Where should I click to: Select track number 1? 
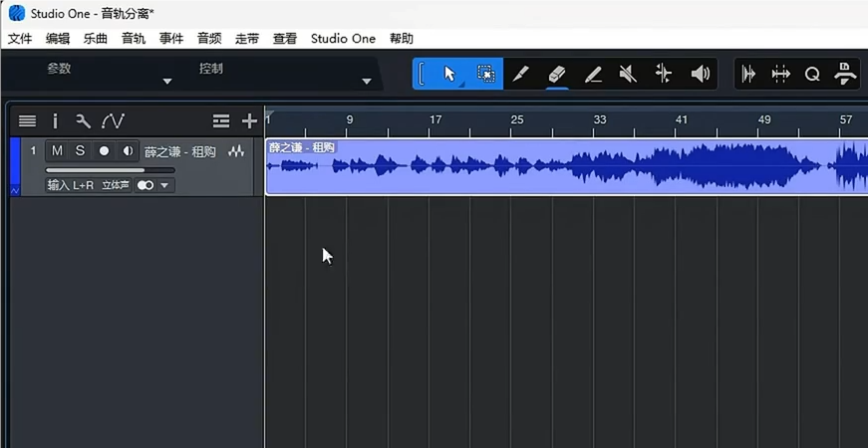33,150
